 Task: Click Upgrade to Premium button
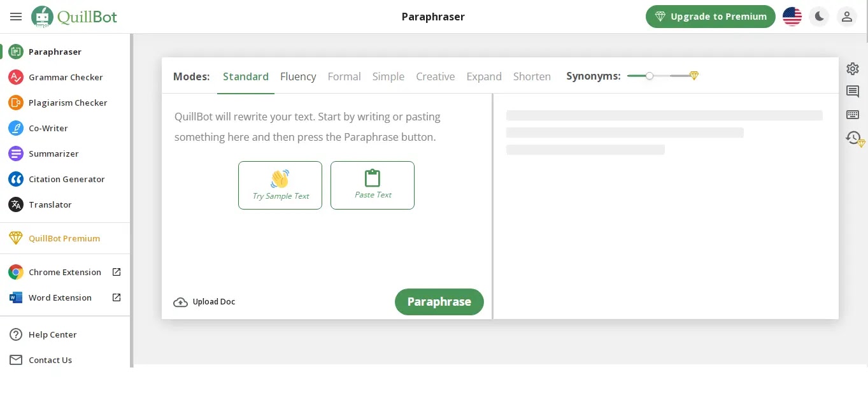(x=711, y=17)
